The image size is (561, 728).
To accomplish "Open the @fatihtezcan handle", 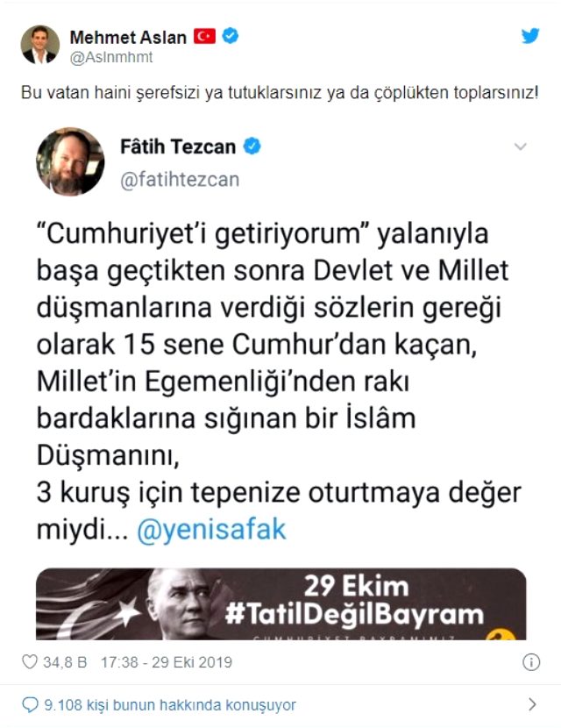I will [x=180, y=180].
